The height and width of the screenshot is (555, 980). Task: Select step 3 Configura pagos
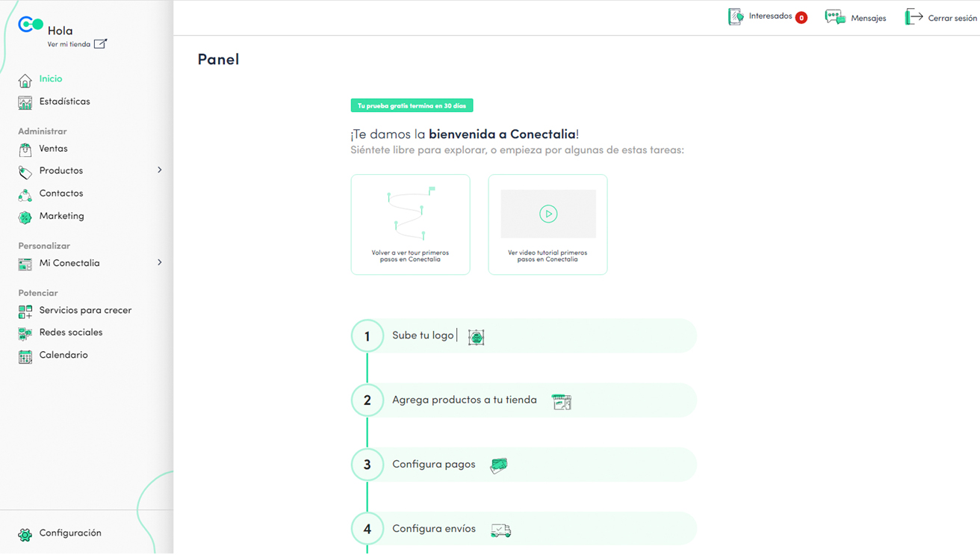tap(524, 465)
